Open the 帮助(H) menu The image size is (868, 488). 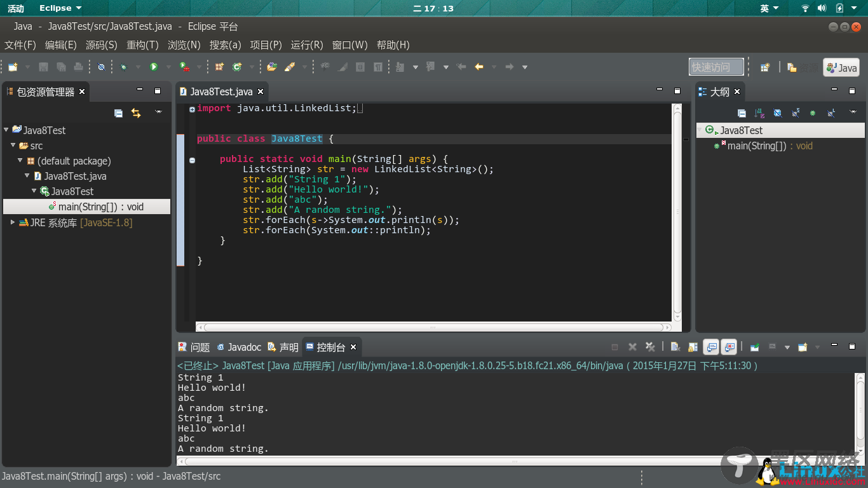coord(393,45)
